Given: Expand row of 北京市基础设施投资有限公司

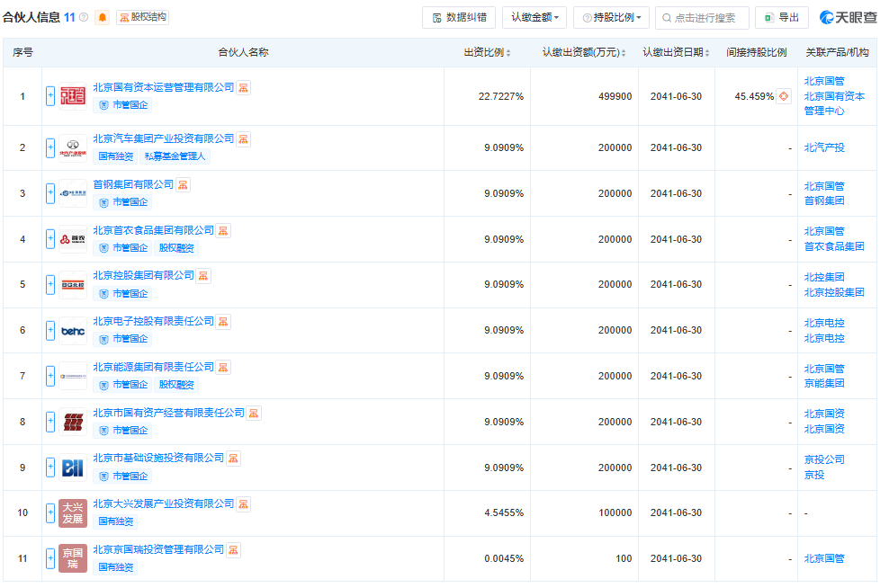Looking at the screenshot, I should tap(50, 468).
